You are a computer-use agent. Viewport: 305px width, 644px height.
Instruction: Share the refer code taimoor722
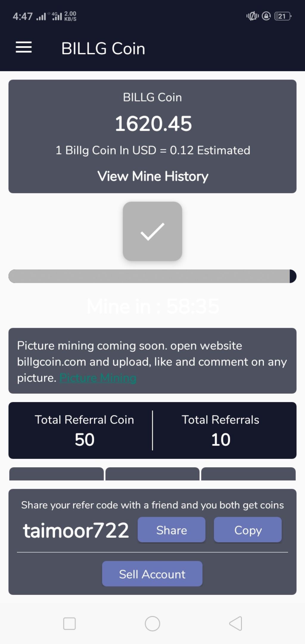[171, 530]
